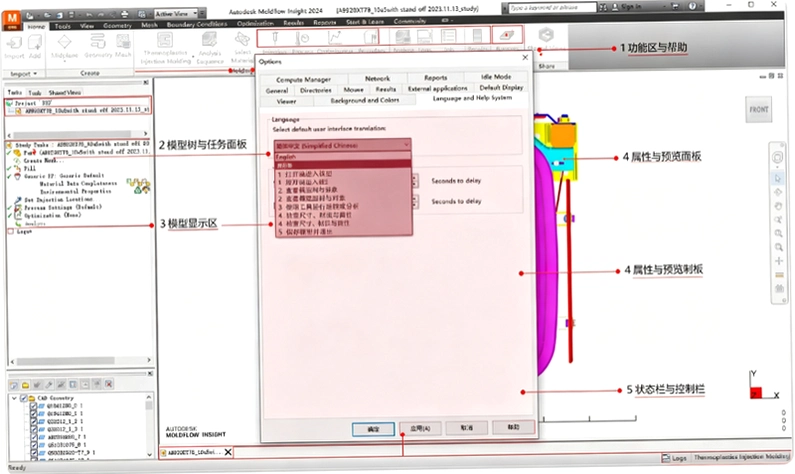This screenshot has width=795, height=474.
Task: Click the 应用(A) Apply button
Action: pyautogui.click(x=420, y=428)
